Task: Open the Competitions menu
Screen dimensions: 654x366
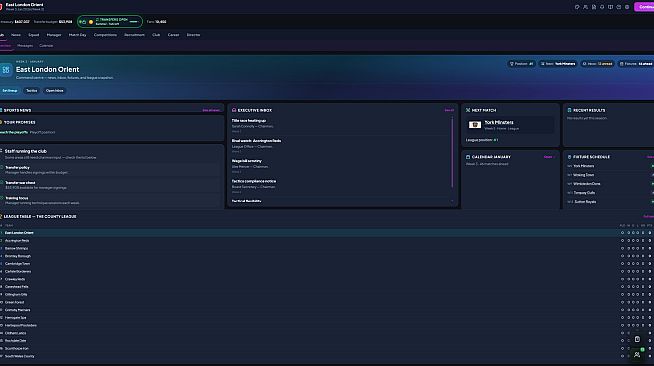Action: point(105,35)
